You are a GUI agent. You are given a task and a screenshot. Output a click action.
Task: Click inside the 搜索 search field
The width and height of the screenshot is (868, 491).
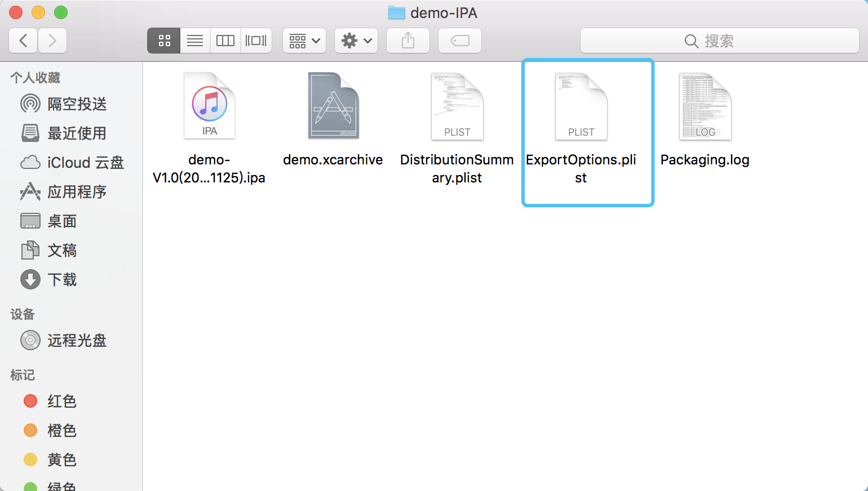point(720,40)
